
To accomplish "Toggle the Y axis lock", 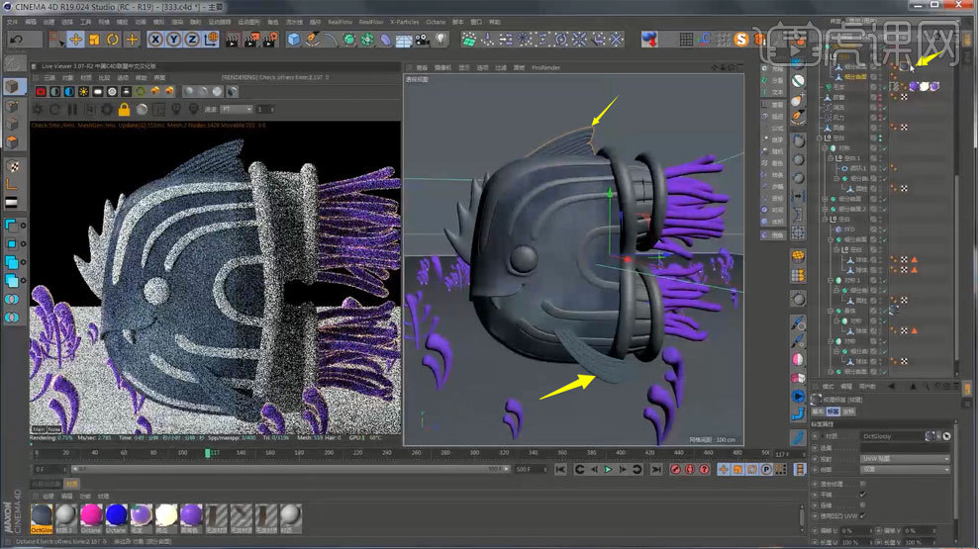I will [174, 40].
